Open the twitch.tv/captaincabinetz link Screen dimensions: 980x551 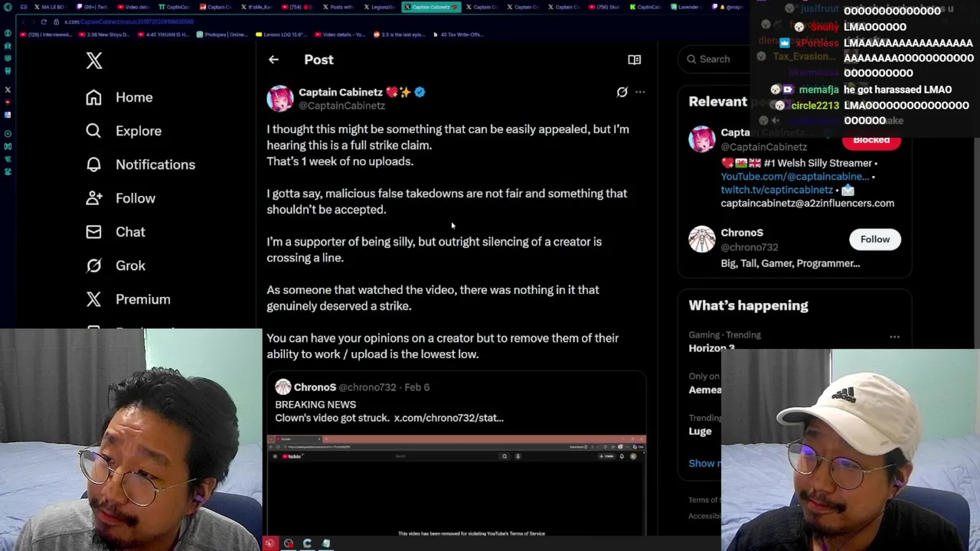tap(776, 190)
